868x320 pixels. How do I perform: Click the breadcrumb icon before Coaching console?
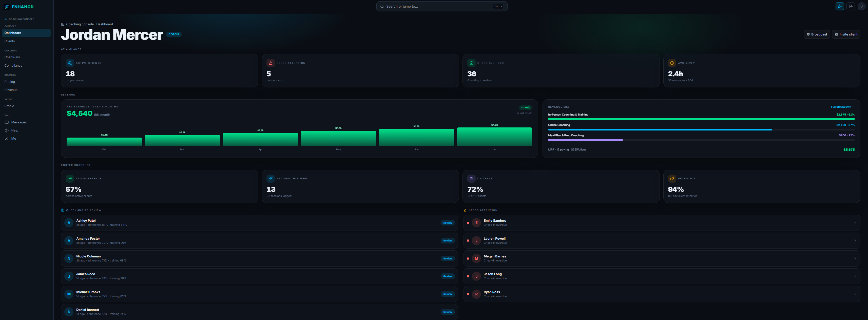tap(63, 24)
